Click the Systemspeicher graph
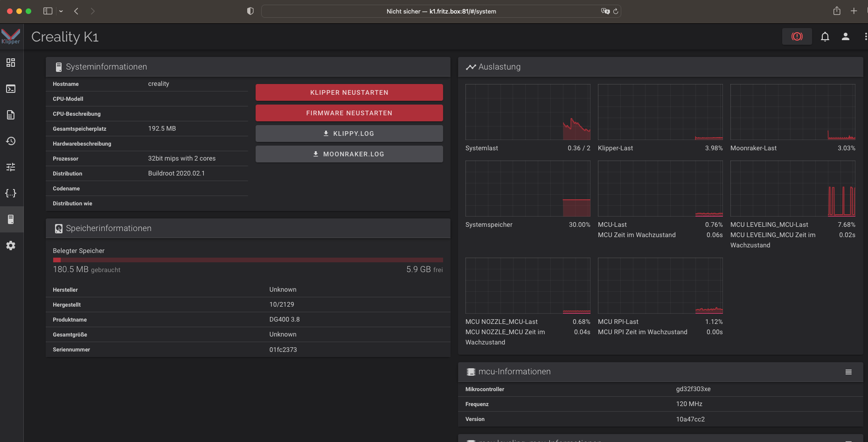 (528, 189)
